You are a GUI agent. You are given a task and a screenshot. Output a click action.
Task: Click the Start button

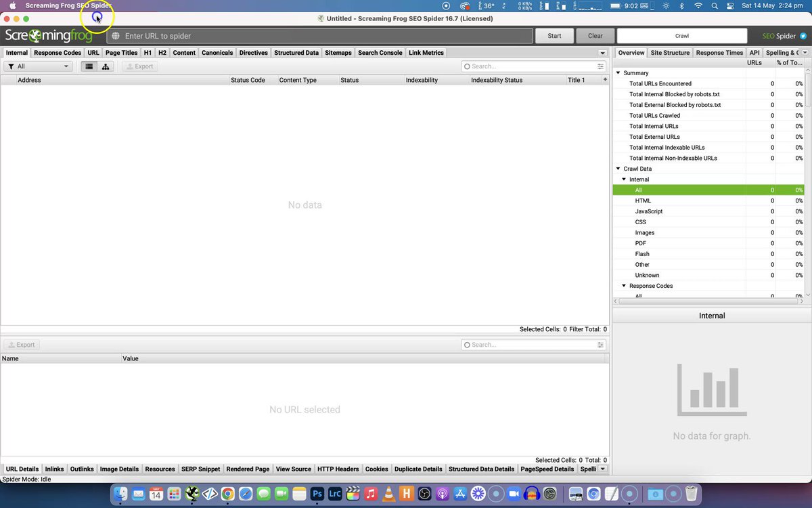pyautogui.click(x=554, y=36)
